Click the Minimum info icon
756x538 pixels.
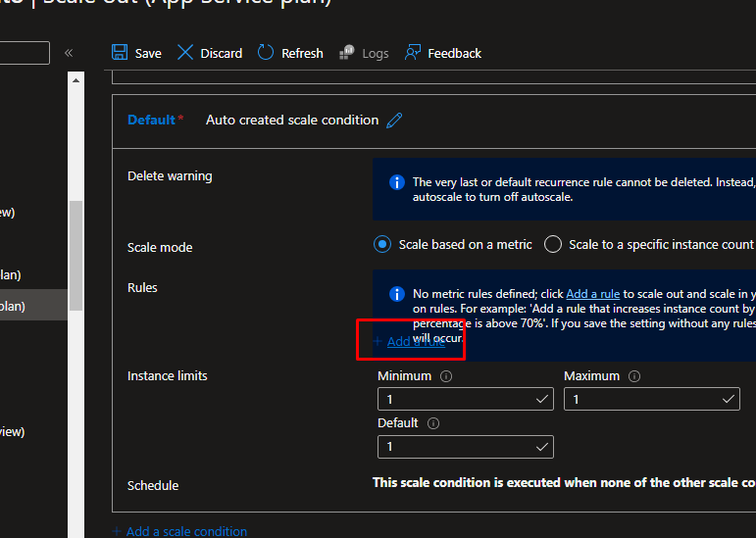446,376
